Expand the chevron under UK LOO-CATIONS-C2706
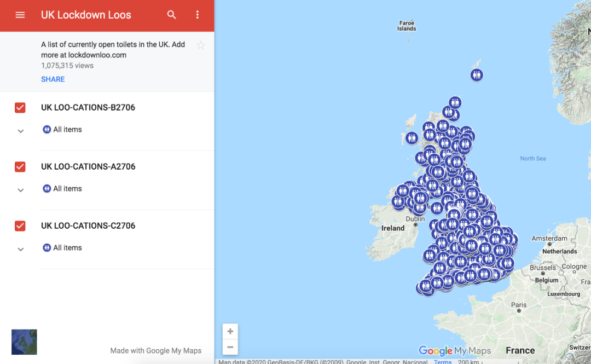 coord(21,250)
